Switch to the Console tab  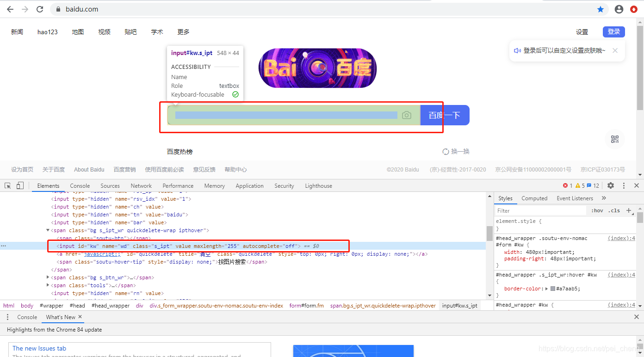coord(80,185)
